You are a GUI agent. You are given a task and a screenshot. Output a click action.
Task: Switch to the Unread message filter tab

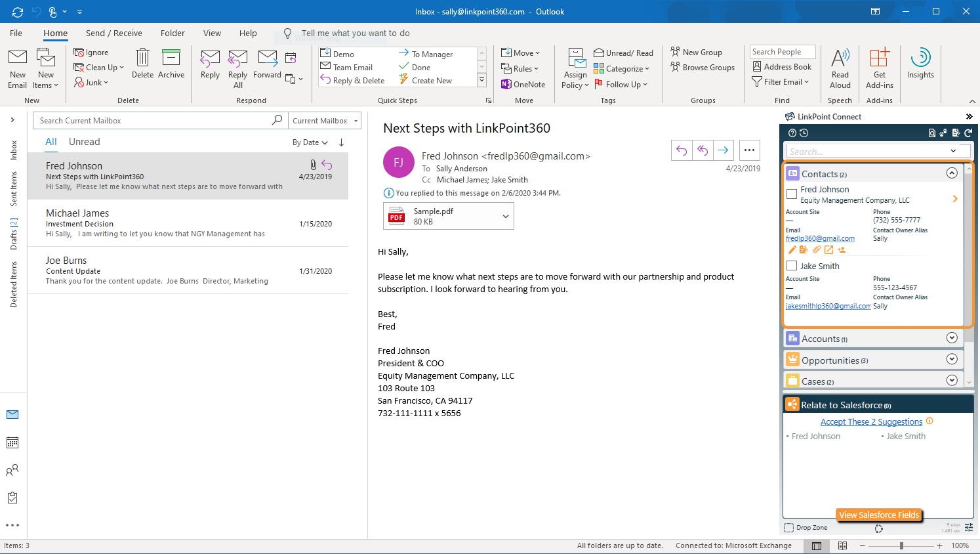pyautogui.click(x=85, y=142)
